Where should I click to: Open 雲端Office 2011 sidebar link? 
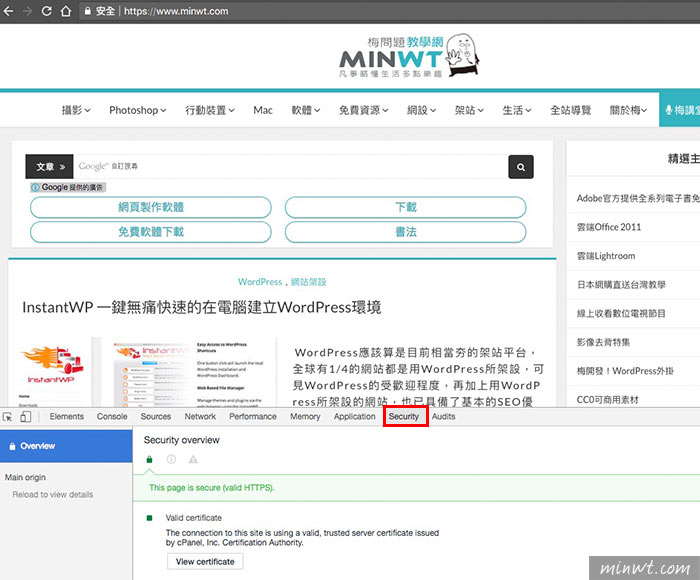[x=609, y=227]
